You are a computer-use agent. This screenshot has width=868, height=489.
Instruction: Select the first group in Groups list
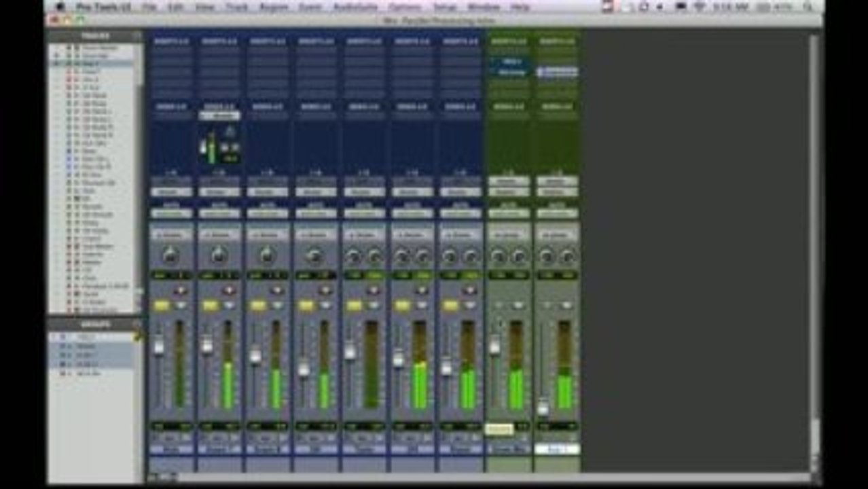[x=90, y=338]
